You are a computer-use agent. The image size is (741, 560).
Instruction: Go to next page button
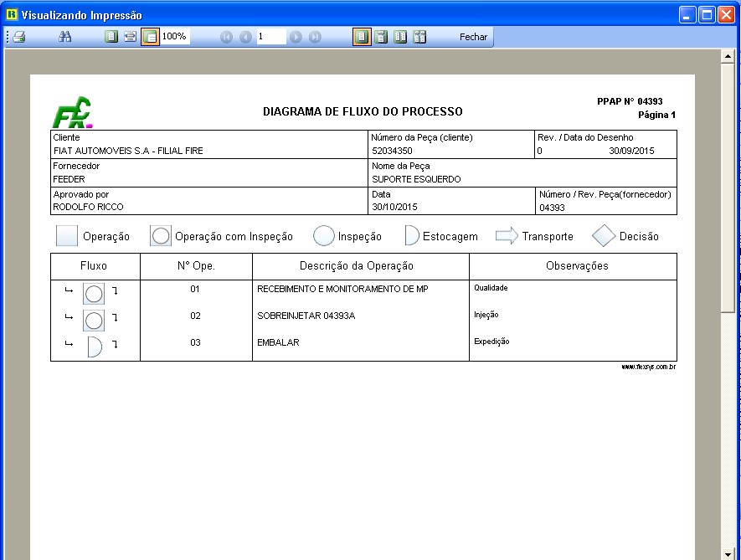[296, 37]
